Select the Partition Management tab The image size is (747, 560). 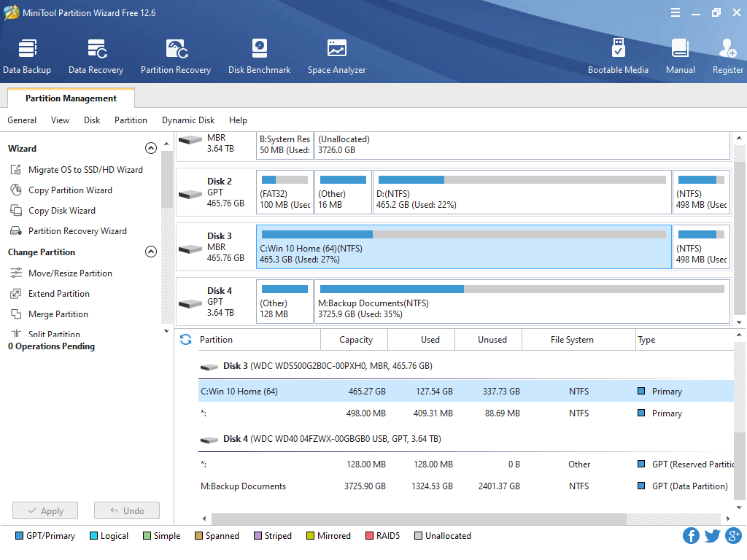[x=71, y=98]
